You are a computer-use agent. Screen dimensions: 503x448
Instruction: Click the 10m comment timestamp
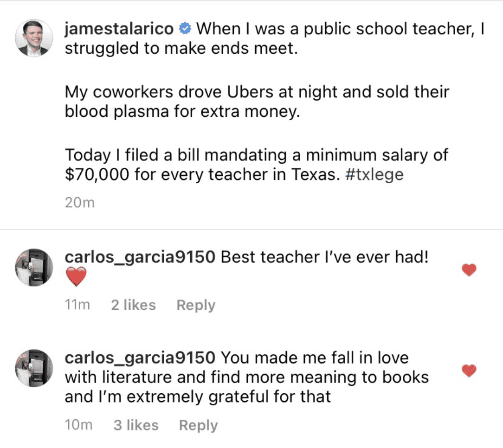pyautogui.click(x=78, y=425)
